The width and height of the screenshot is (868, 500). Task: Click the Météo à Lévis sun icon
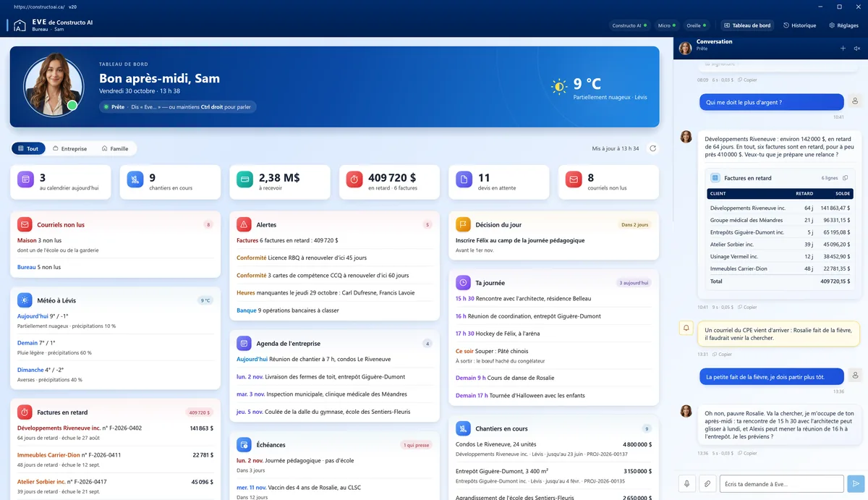(25, 300)
